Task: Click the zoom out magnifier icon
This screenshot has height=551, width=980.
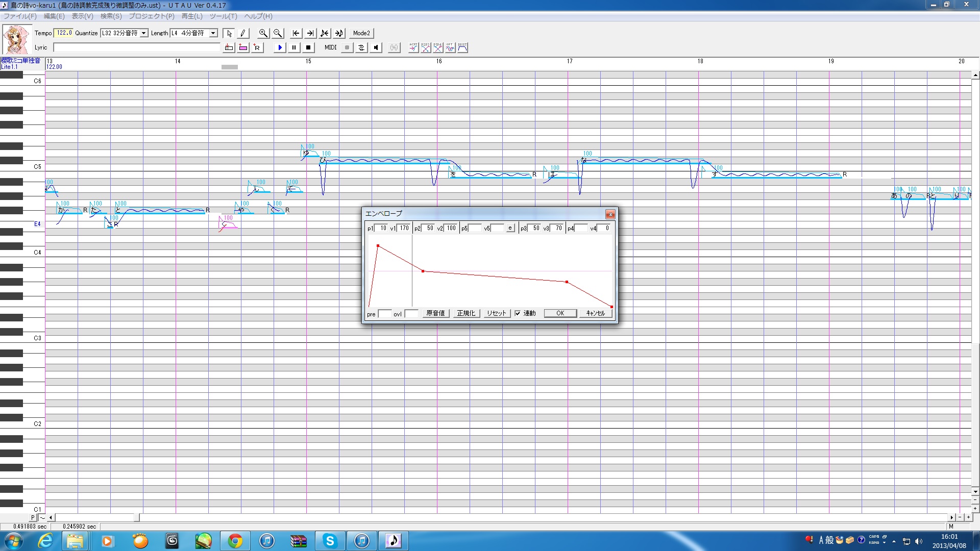Action: point(277,33)
